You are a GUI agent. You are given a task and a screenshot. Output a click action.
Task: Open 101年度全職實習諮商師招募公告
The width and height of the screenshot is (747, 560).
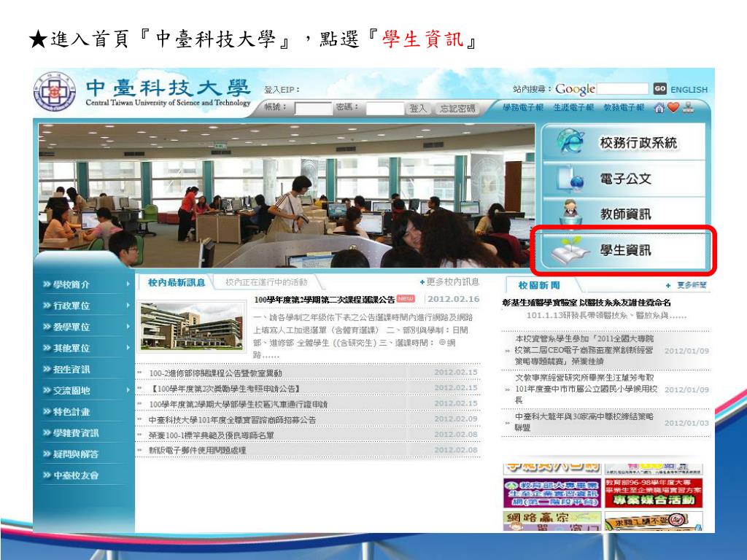(x=232, y=420)
